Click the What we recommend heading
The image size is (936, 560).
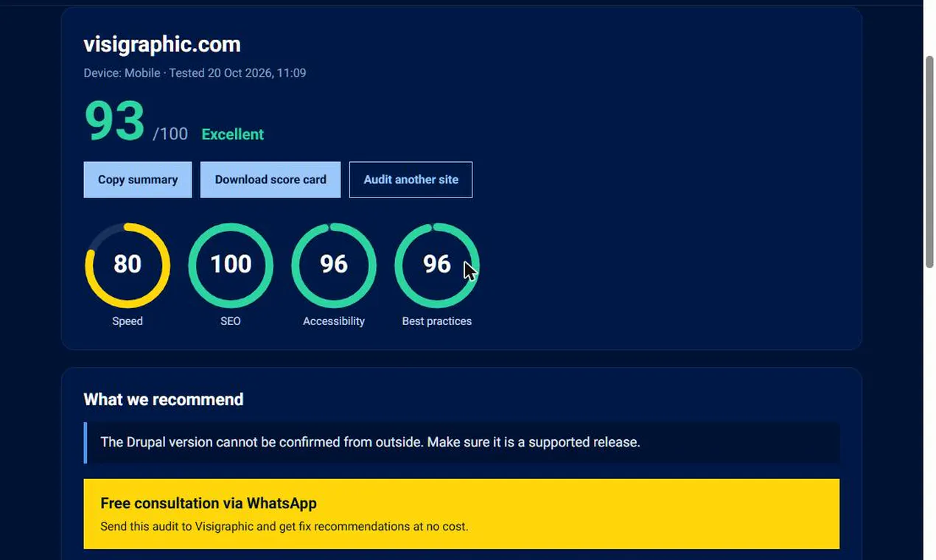tap(164, 399)
